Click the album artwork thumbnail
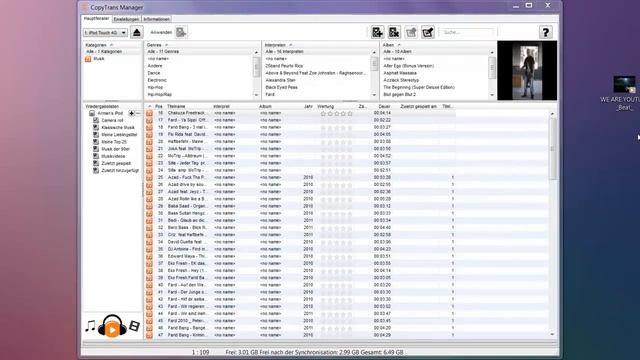This screenshot has height=360, width=640. [x=527, y=71]
